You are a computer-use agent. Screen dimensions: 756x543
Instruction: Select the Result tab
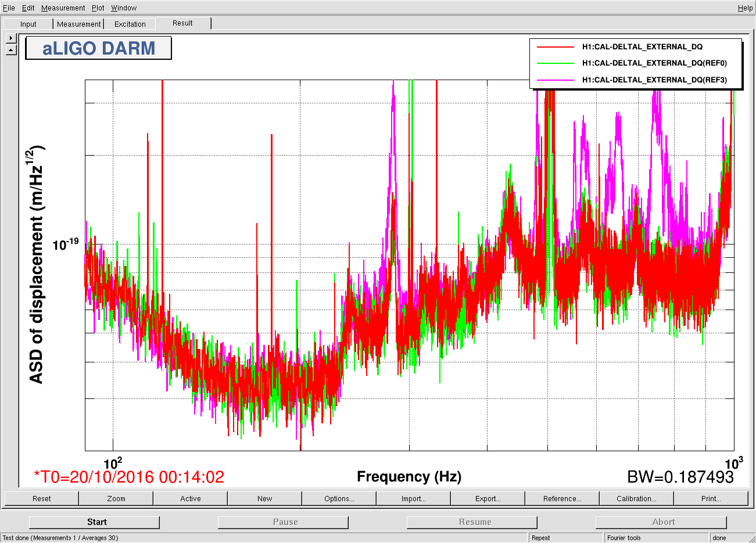(x=182, y=23)
